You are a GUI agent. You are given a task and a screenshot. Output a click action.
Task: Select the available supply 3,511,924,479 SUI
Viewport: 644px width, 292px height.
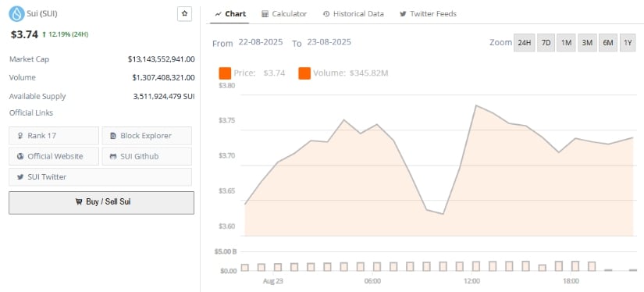(164, 97)
